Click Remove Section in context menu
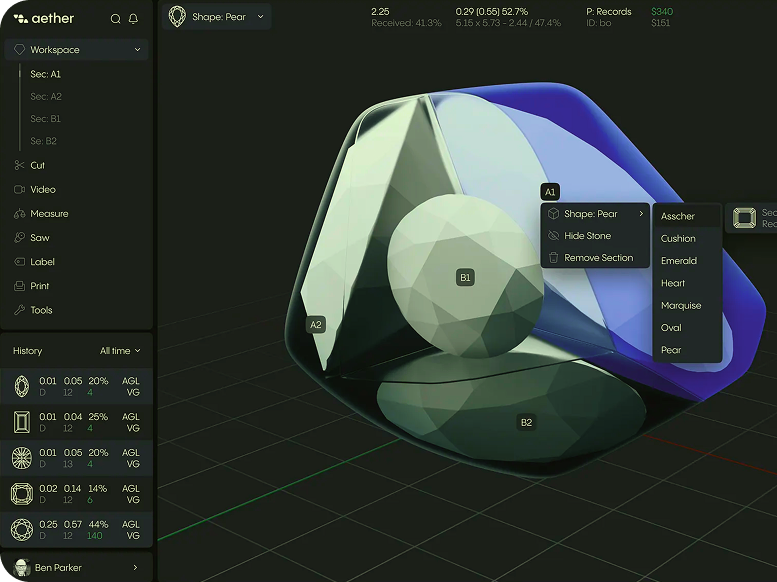Screen dimensions: 777x582 point(598,258)
